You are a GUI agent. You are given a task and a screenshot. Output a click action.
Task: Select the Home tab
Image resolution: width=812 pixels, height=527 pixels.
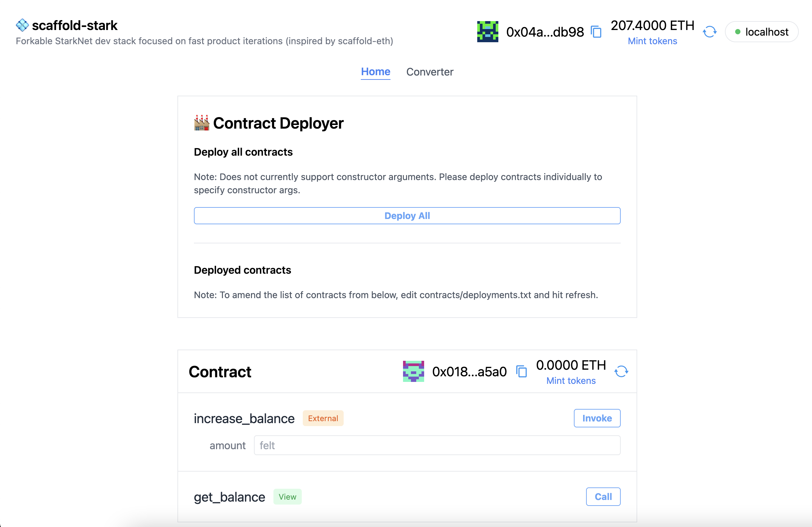tap(375, 72)
